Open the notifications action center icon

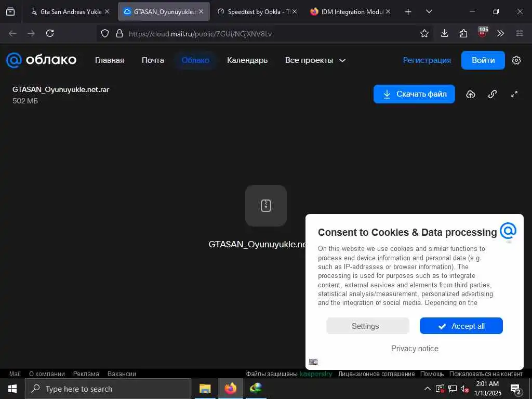[516, 389]
